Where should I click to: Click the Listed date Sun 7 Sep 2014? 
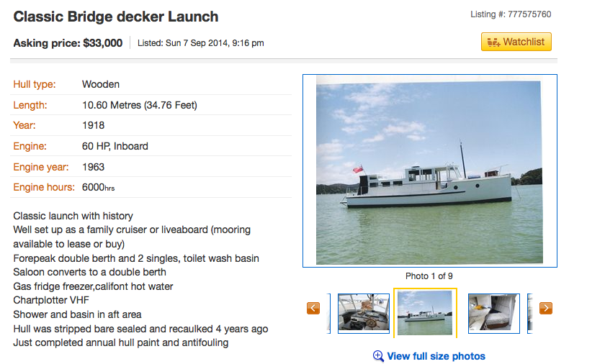[201, 43]
